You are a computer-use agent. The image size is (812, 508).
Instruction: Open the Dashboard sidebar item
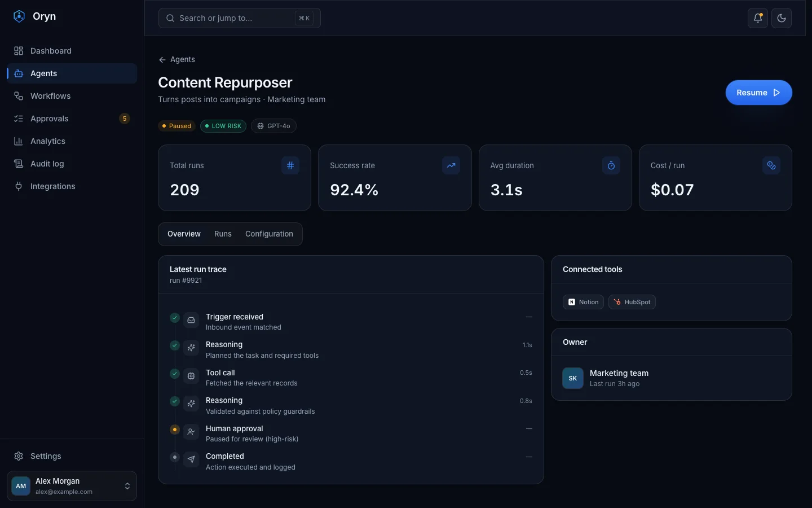click(x=72, y=51)
